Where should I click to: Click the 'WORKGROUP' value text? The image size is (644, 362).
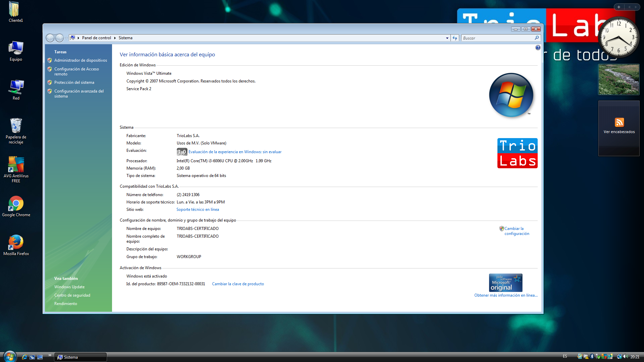pyautogui.click(x=189, y=257)
